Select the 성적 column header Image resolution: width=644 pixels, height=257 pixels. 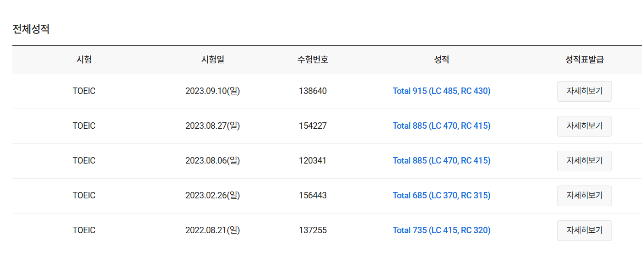(442, 60)
